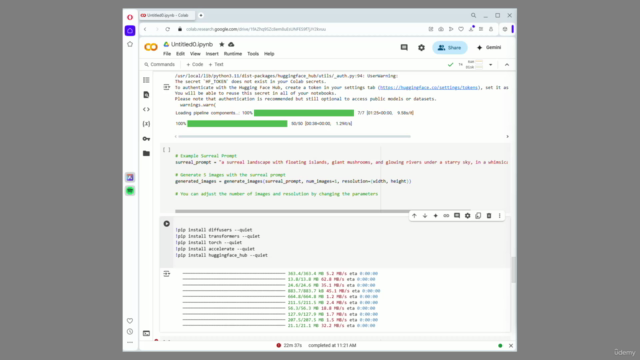Add a new Code cell
This screenshot has height=360, width=640.
pyautogui.click(x=195, y=64)
